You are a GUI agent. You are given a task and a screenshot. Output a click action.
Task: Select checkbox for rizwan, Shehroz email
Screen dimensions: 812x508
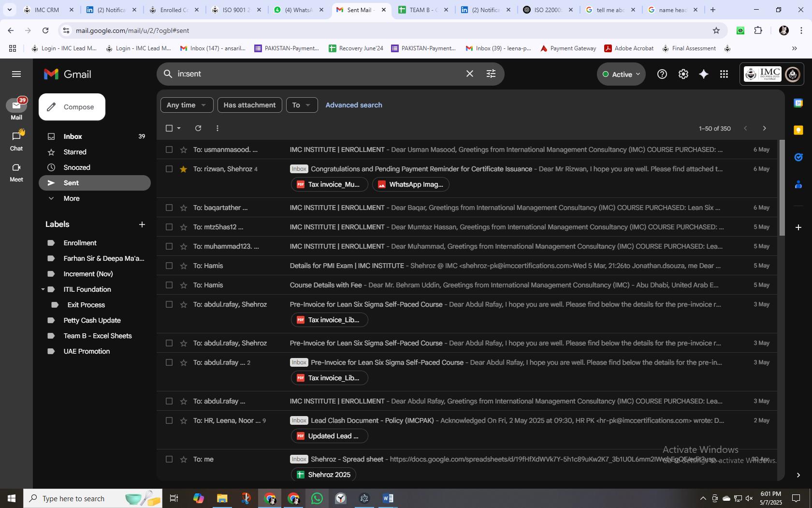coord(169,169)
